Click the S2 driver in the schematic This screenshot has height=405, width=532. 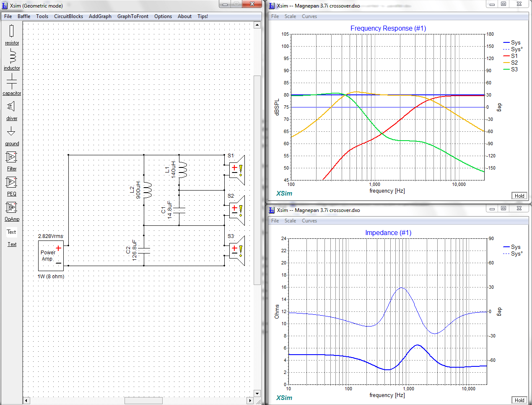click(236, 210)
